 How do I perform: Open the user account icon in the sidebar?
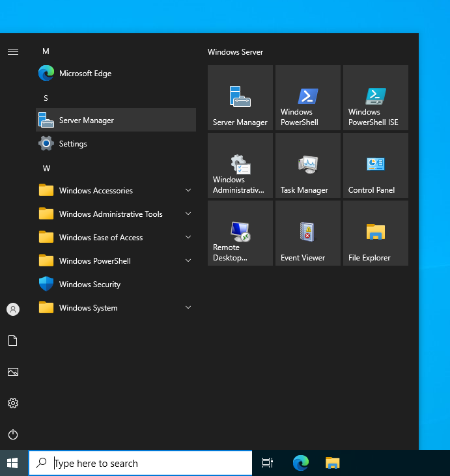13,309
